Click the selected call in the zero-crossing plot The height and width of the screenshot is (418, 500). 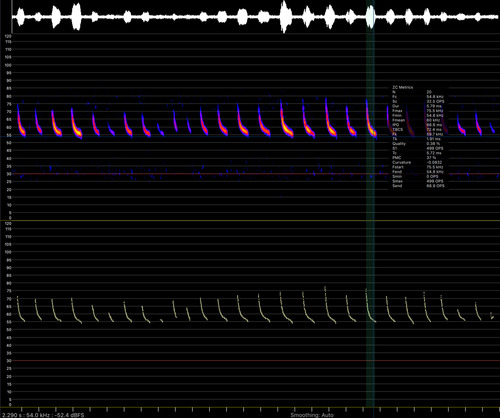coord(370,306)
